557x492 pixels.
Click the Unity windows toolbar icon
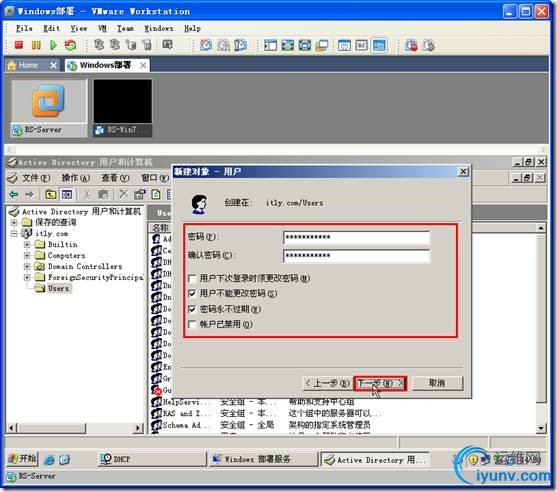click(x=322, y=45)
